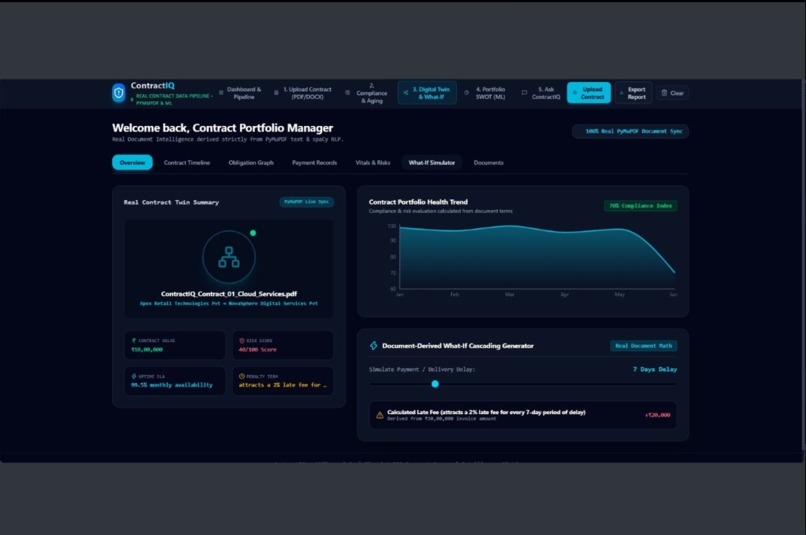Viewport: 806px width, 535px height.
Task: Click the ContractIQ brand name text
Action: click(152, 86)
